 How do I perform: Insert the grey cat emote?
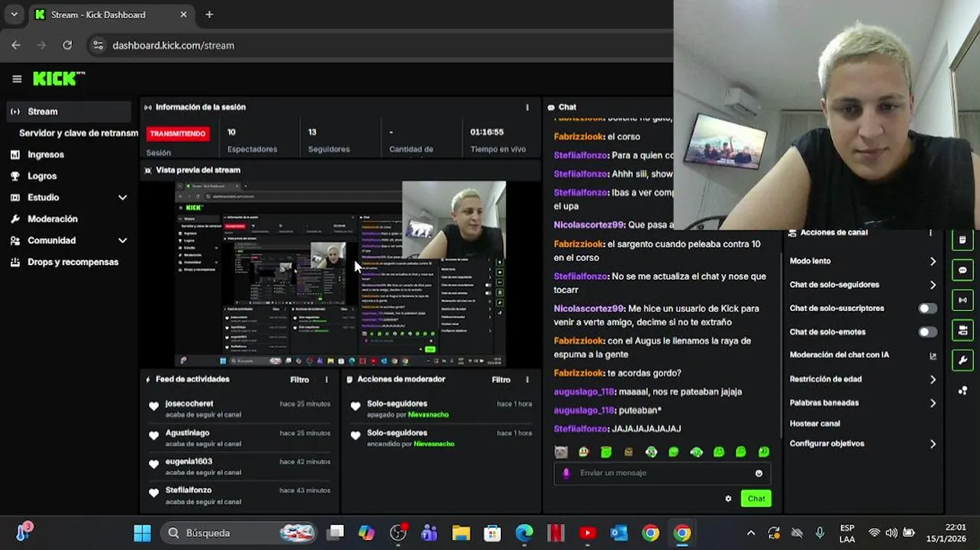pos(561,452)
